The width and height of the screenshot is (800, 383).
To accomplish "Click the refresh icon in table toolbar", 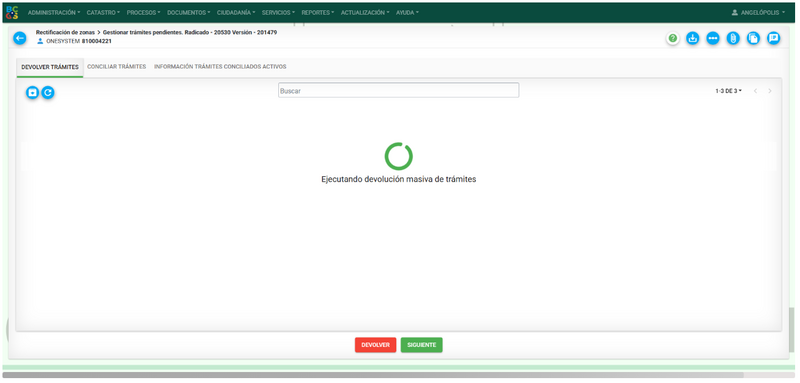I will click(48, 92).
